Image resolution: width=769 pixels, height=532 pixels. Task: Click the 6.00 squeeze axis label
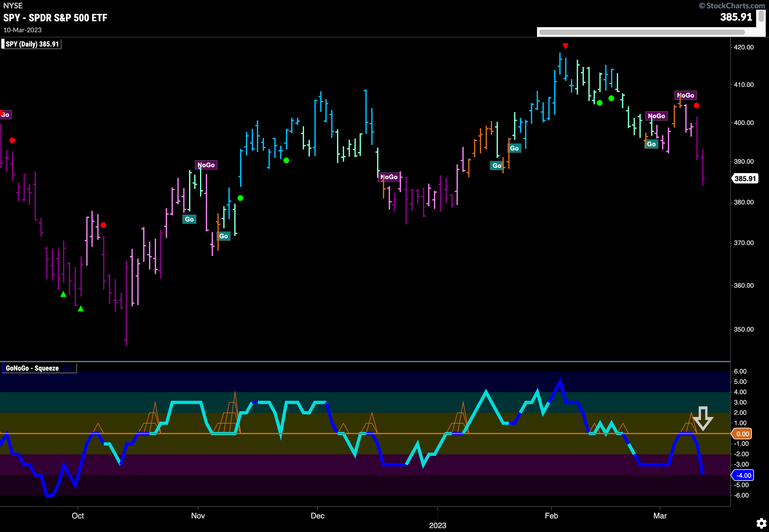[740, 371]
